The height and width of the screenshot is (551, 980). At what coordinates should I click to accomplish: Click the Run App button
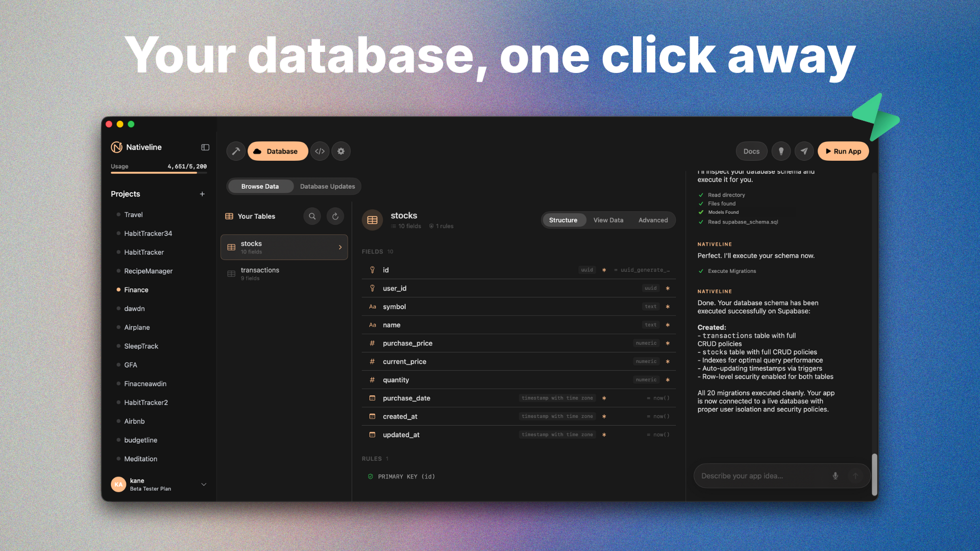(843, 151)
